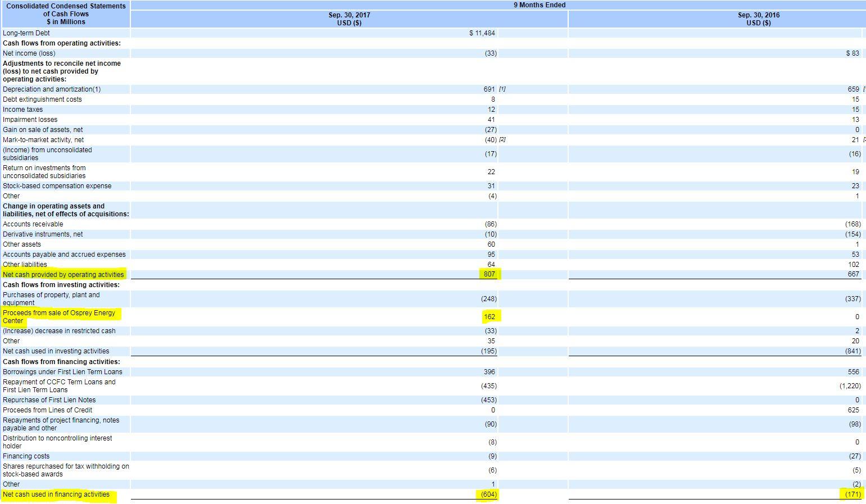Click the (195) investing activities total

point(489,351)
